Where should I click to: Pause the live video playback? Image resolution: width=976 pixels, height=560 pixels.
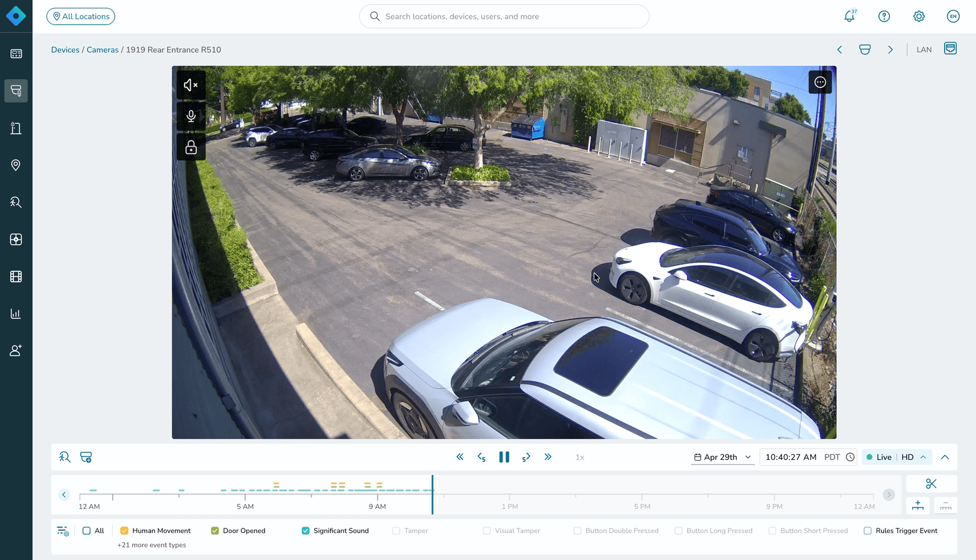click(x=504, y=457)
